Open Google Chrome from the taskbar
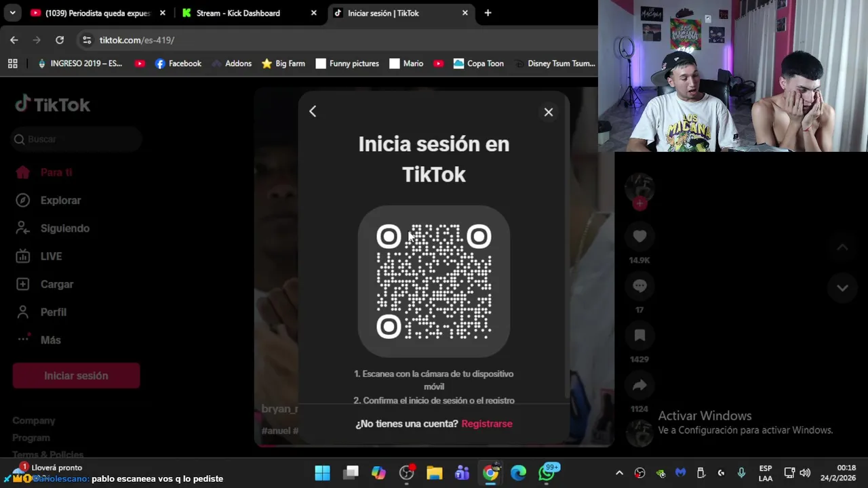This screenshot has height=488, width=868. (x=490, y=472)
